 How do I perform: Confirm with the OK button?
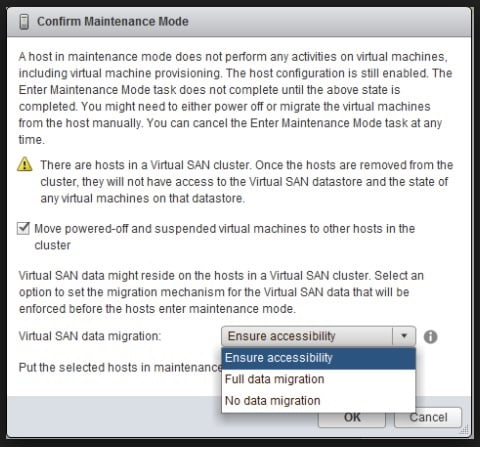(x=352, y=419)
